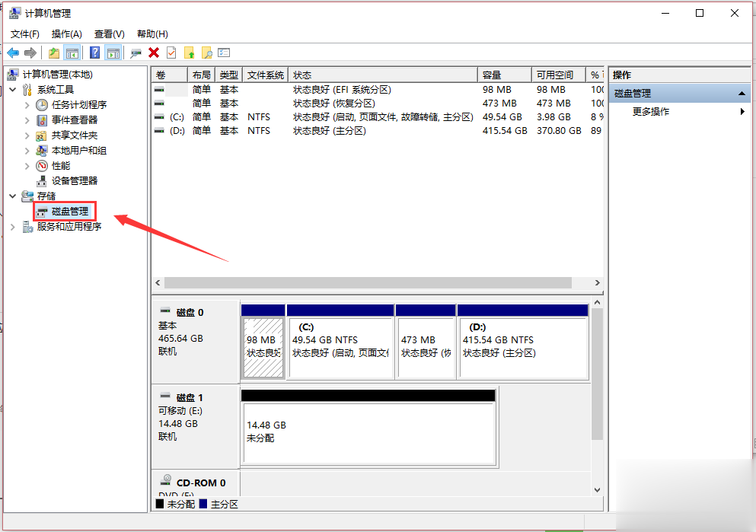Click the checklist settings icon in toolbar
756x532 pixels.
pyautogui.click(x=224, y=53)
